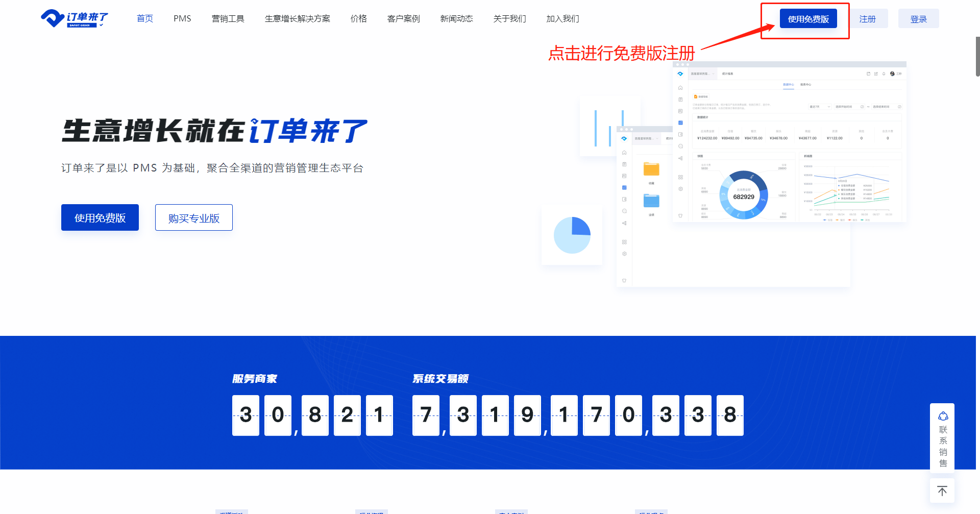
Task: Click the yellow folder icon in the illustration
Action: [x=651, y=169]
